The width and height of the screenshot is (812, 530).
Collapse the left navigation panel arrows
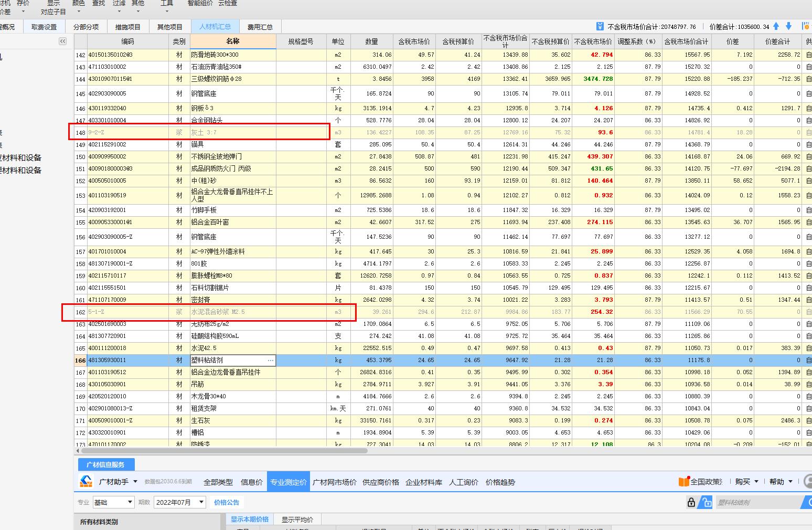62,41
